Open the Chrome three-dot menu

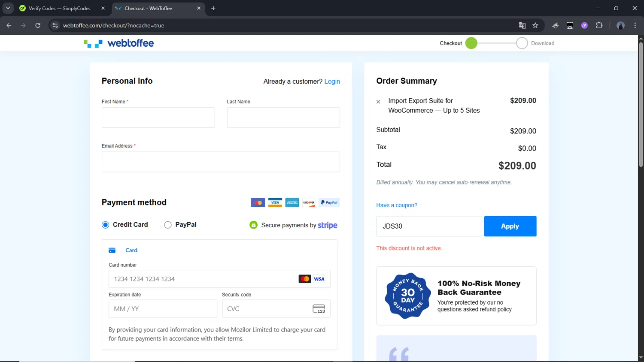(x=635, y=25)
